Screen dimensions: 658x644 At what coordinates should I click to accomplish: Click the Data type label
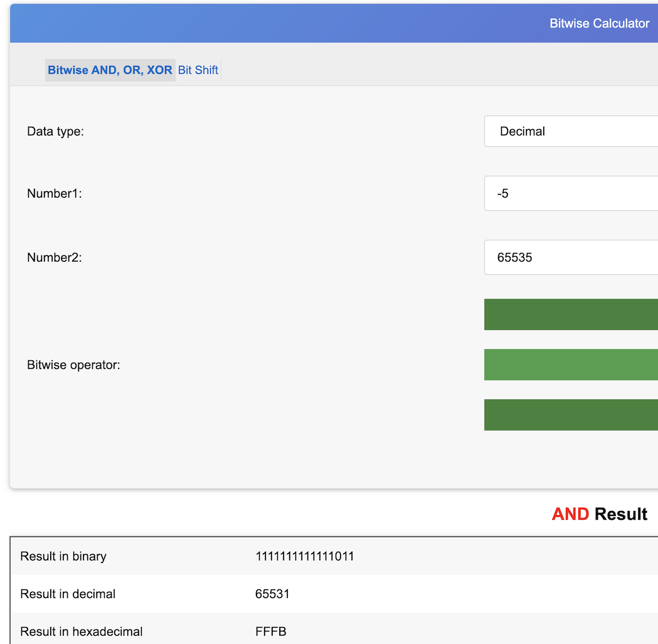point(55,131)
